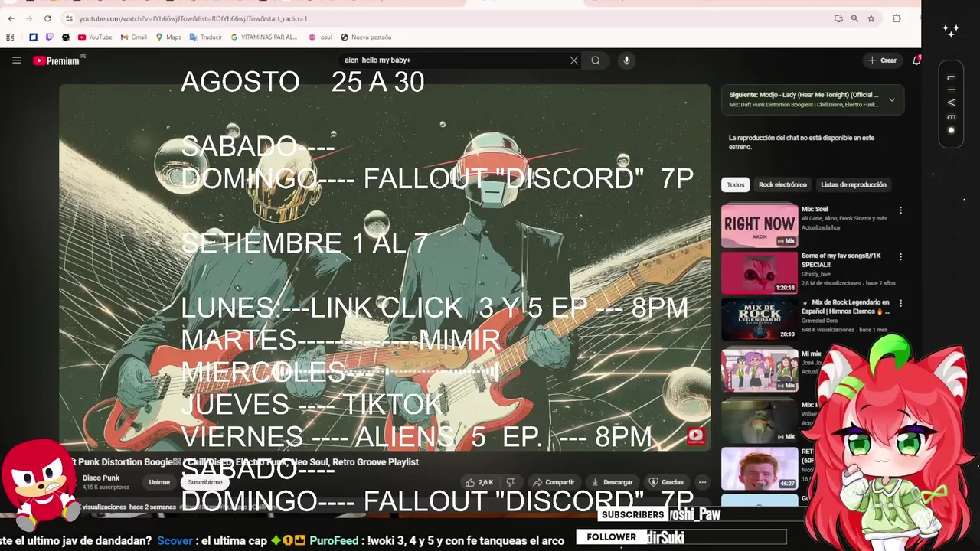Click the sparkle icon in stream sidebar
Screen dimensions: 980x551
[951, 31]
